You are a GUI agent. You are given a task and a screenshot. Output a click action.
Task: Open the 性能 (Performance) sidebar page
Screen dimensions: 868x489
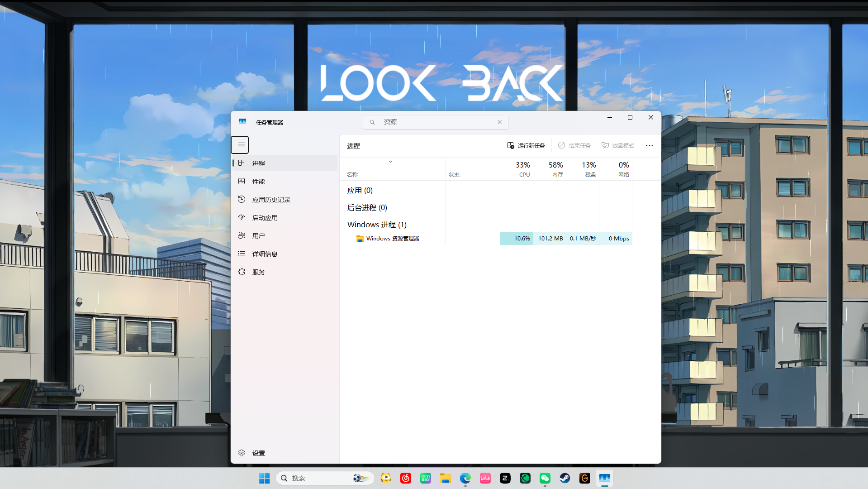285,181
